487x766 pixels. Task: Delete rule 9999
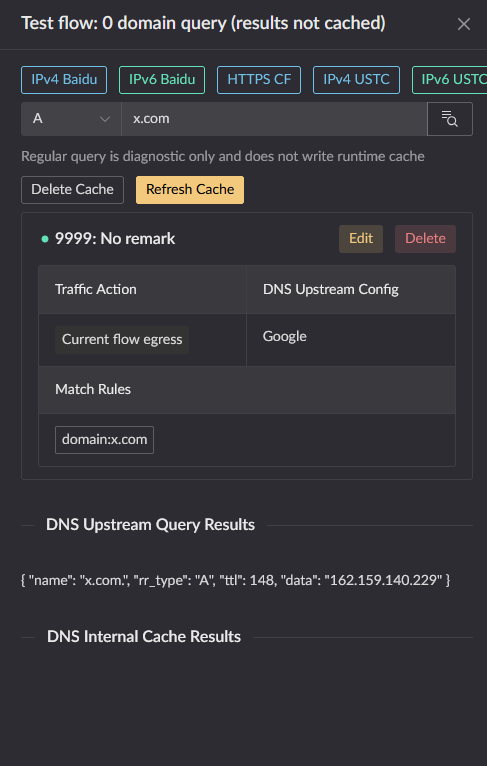(425, 239)
